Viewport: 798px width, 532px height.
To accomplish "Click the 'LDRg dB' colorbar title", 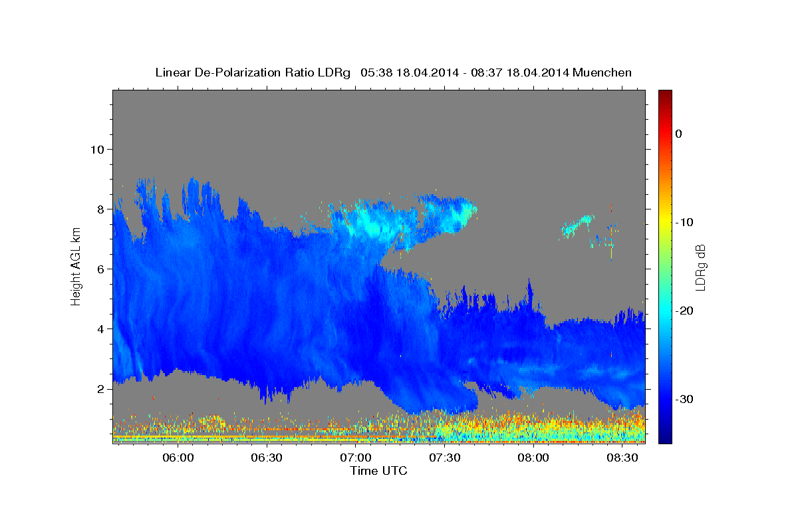I will coord(700,267).
